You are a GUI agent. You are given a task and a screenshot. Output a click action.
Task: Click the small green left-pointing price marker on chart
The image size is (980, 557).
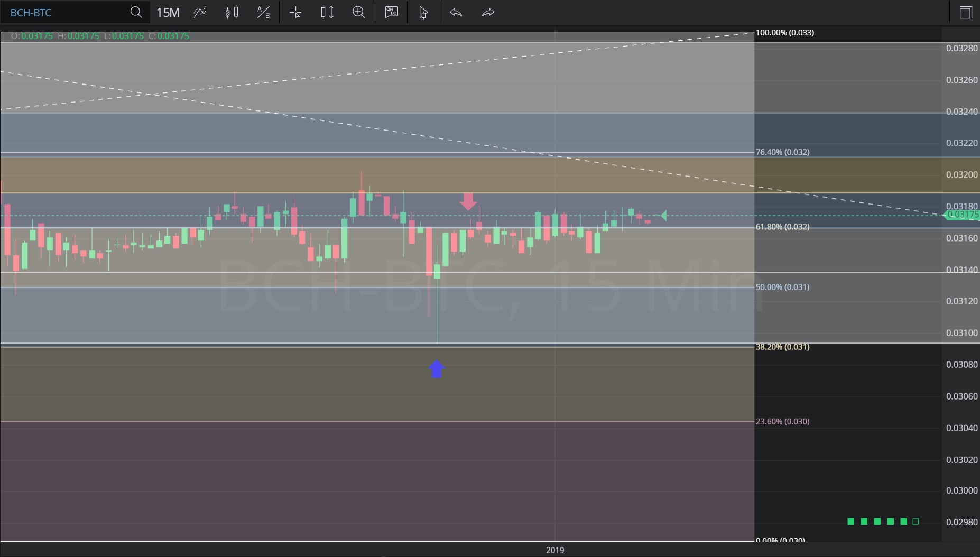pyautogui.click(x=663, y=215)
